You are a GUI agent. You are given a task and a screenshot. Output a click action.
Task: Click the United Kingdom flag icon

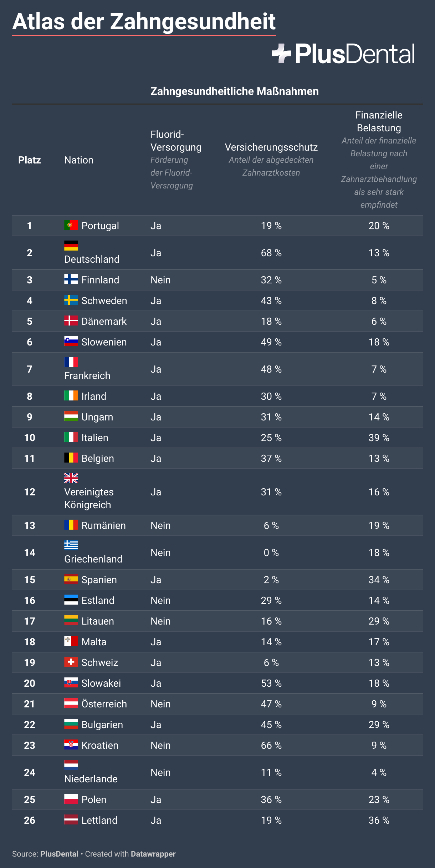click(71, 478)
